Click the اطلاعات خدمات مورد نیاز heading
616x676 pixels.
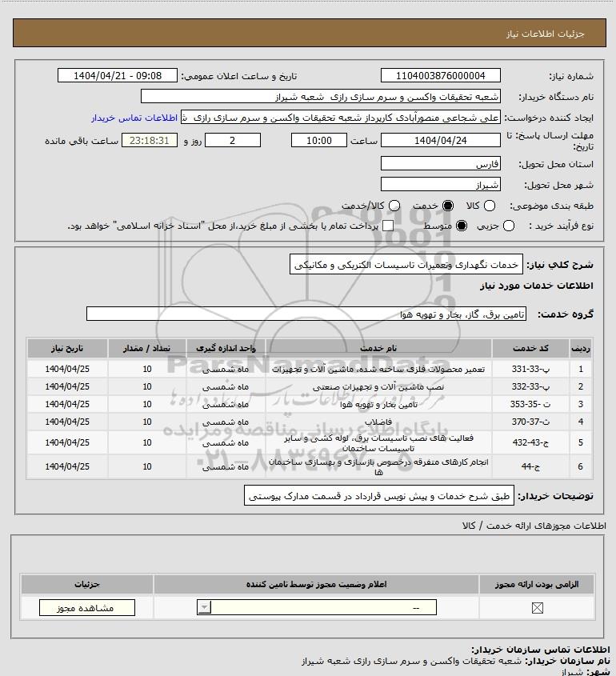(536, 286)
